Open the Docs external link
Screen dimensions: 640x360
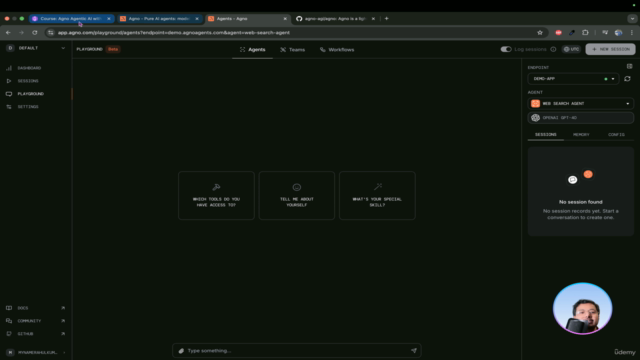point(35,308)
